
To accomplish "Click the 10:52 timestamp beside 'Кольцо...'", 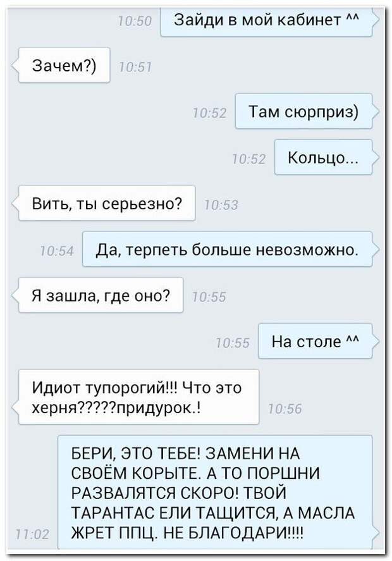I will [x=249, y=159].
